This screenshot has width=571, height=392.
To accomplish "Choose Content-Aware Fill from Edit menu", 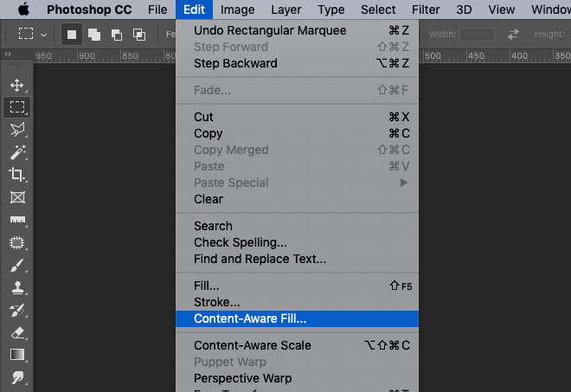I will pyautogui.click(x=250, y=318).
